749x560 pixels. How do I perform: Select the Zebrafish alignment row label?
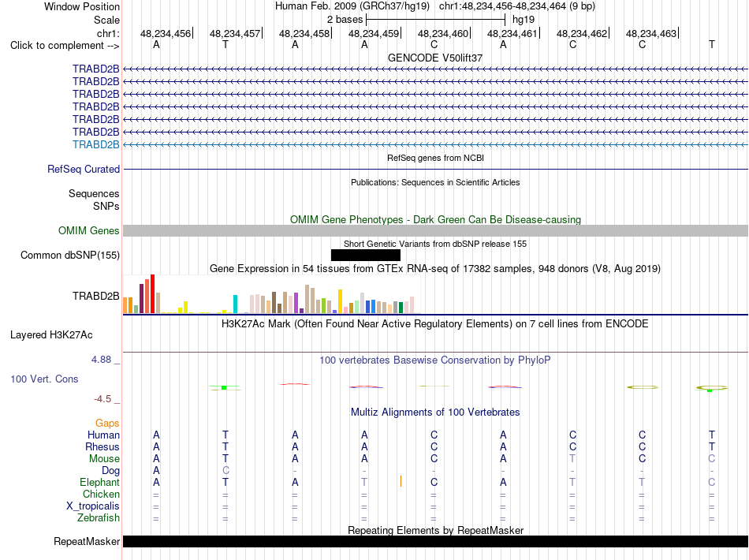tap(99, 517)
